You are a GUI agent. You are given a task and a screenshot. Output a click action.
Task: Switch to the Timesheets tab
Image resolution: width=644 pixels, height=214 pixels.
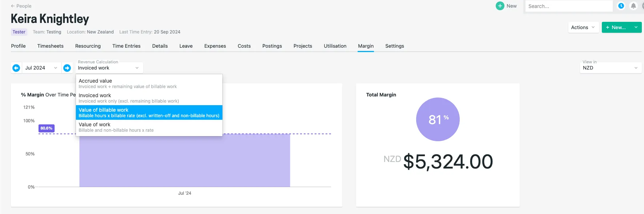click(x=51, y=46)
